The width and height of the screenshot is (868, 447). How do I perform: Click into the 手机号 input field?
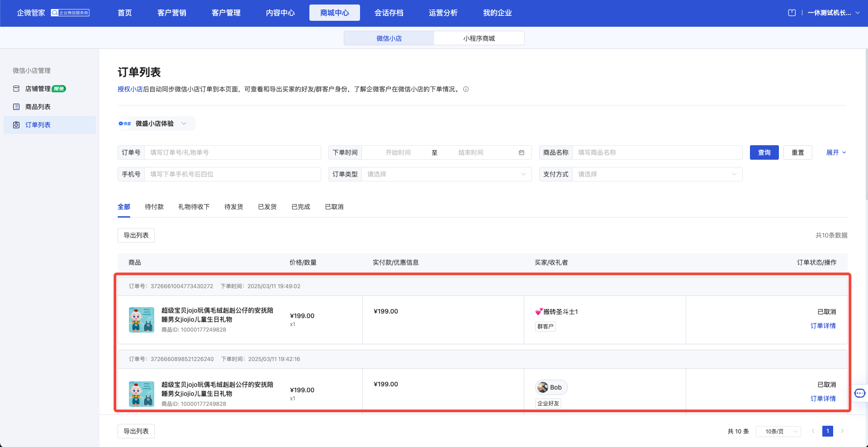tap(232, 174)
